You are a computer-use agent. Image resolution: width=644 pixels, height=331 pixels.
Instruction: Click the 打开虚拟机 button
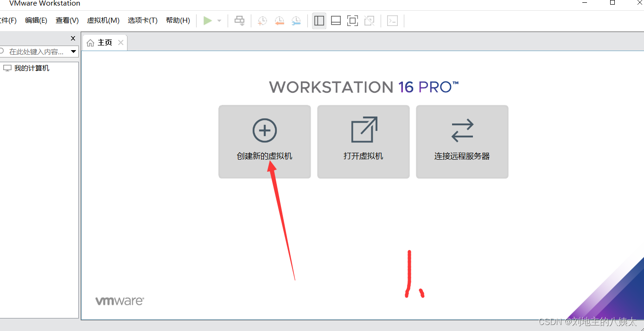[363, 142]
